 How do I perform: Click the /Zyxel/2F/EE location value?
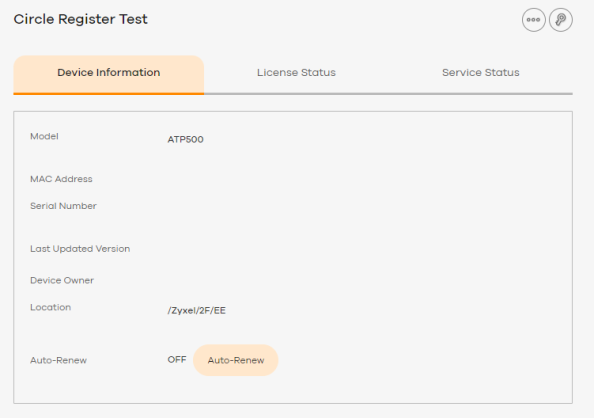pos(197,311)
